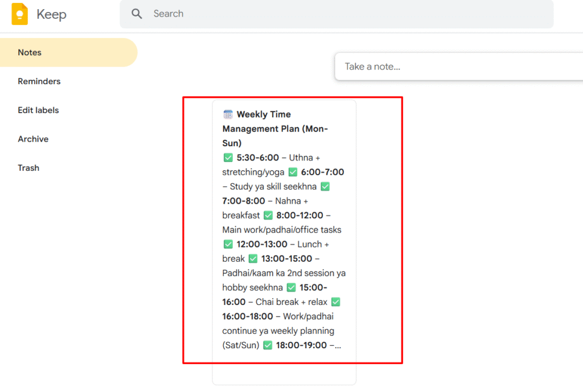Open Reminders from the sidebar
Viewport: 583px width, 392px height.
pyautogui.click(x=39, y=81)
